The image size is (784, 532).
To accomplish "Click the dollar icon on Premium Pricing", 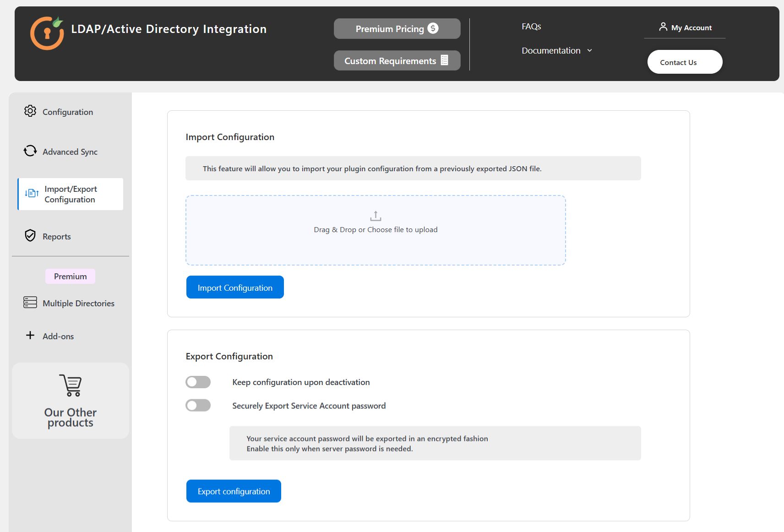I will 432,28.
